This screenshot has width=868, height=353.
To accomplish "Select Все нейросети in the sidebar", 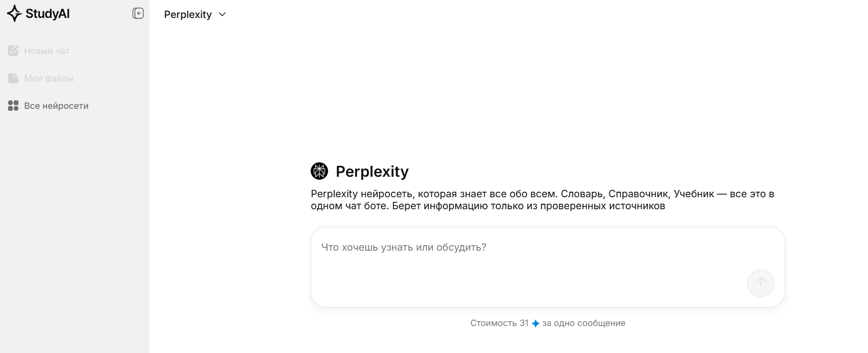I will (56, 105).
